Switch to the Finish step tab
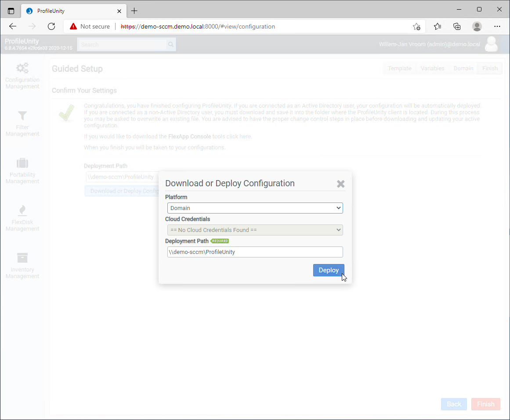Screen dimensions: 510x420 tap(490, 69)
